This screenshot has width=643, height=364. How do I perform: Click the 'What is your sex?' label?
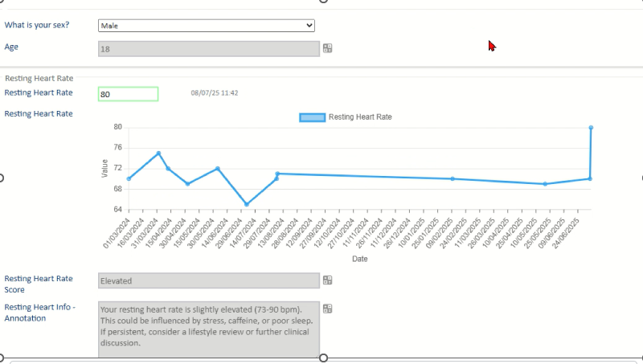[37, 25]
